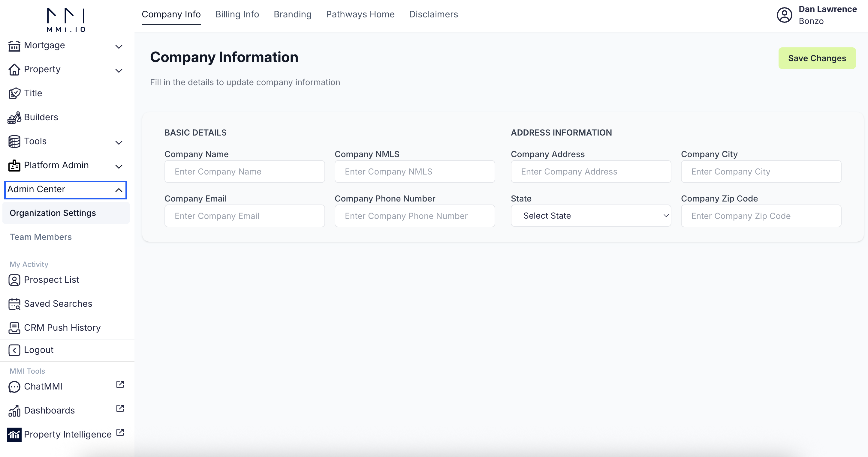
Task: Open Property Intelligence external link icon
Action: click(120, 432)
